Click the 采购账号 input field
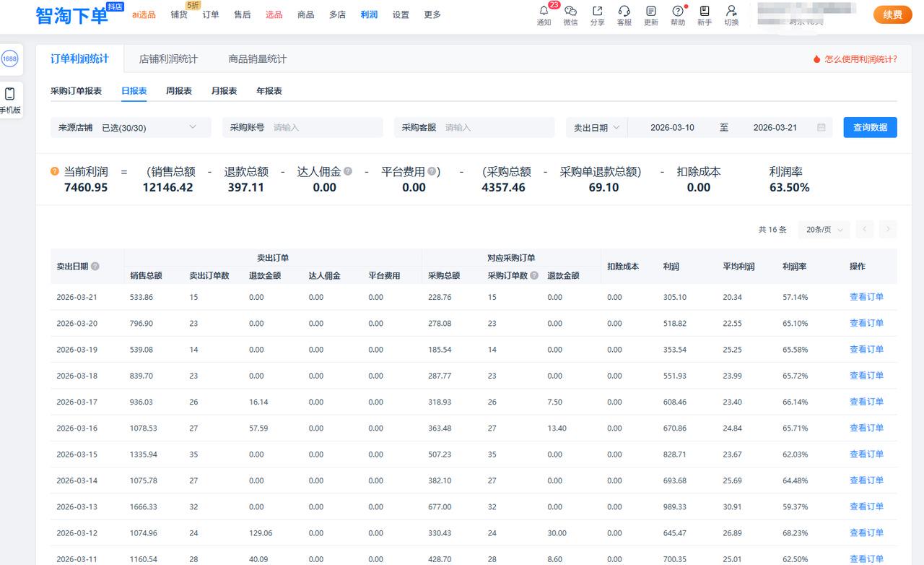This screenshot has height=565, width=924. coord(325,128)
